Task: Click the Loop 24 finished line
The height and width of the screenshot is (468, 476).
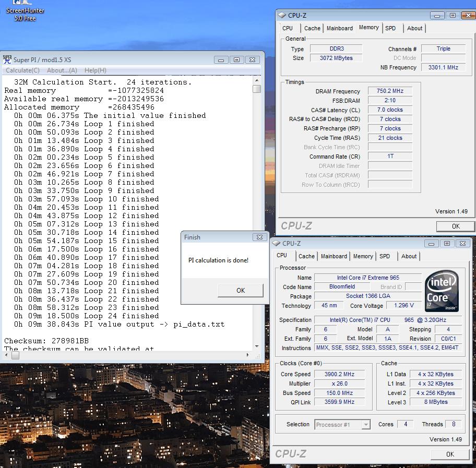Action: 86,316
